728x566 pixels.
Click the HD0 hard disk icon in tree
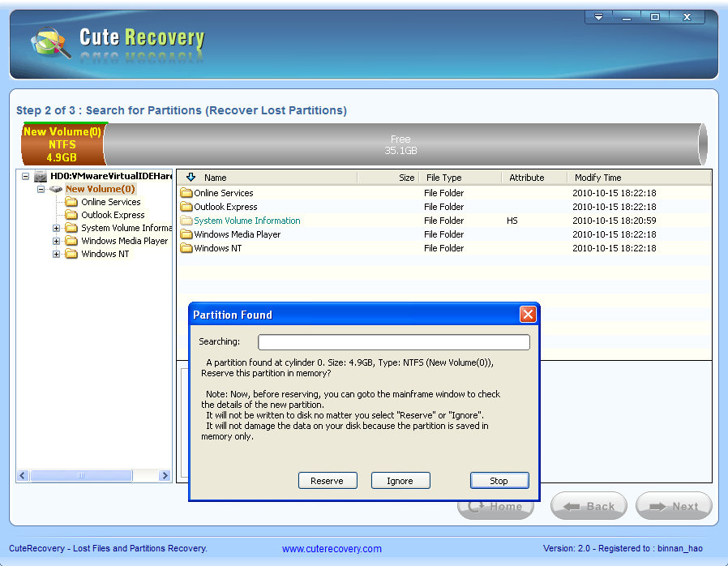[41, 176]
